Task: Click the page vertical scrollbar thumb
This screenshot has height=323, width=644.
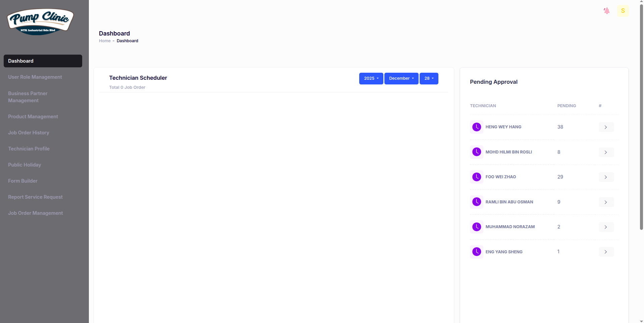Action: tap(641, 117)
